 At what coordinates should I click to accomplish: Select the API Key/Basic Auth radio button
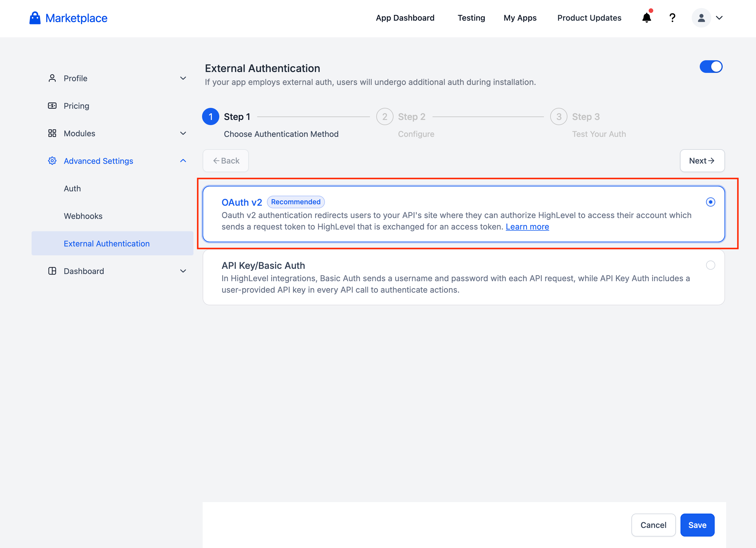(710, 265)
